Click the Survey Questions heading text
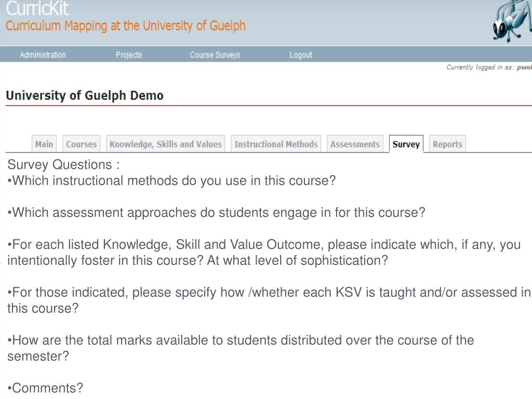The image size is (532, 399). [63, 165]
